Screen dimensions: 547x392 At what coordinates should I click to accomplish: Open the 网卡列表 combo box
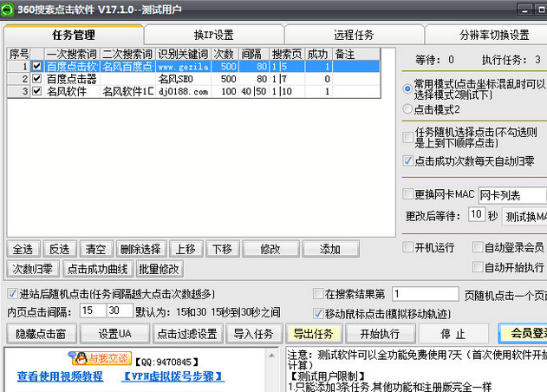point(512,195)
